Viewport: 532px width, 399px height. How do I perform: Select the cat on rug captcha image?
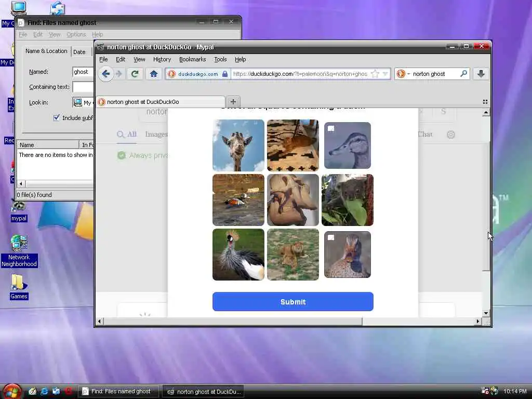pos(293,145)
